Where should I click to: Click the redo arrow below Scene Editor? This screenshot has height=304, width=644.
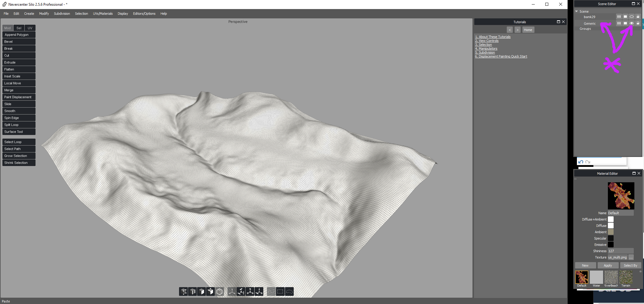pos(588,162)
